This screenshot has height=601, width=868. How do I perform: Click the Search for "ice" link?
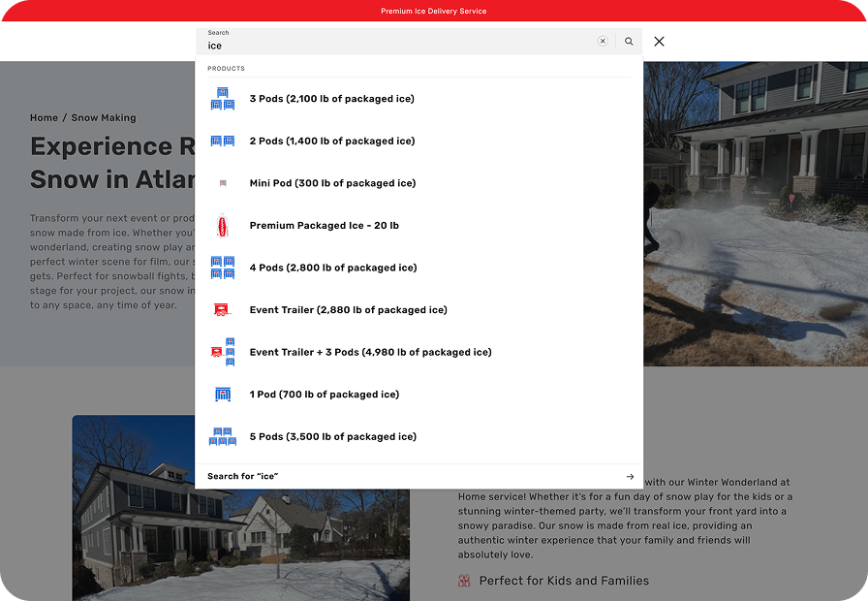coord(243,477)
